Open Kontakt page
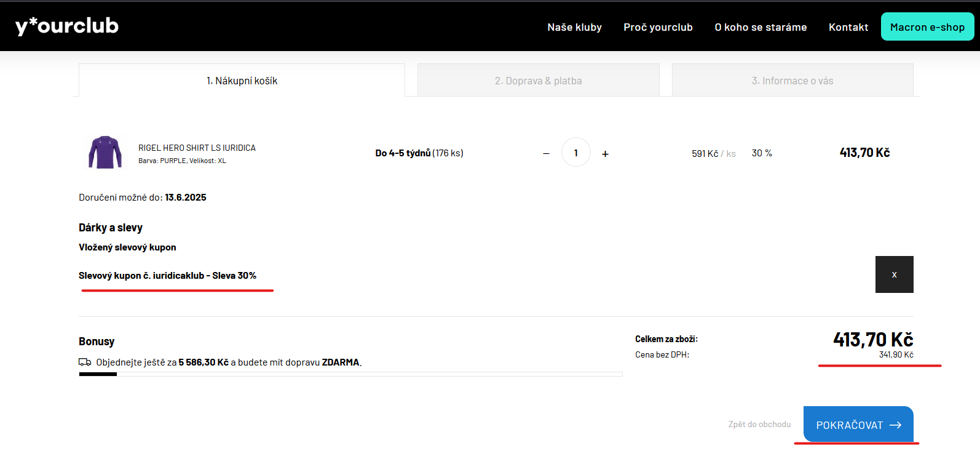Screen dimensions: 980x464 click(x=848, y=27)
